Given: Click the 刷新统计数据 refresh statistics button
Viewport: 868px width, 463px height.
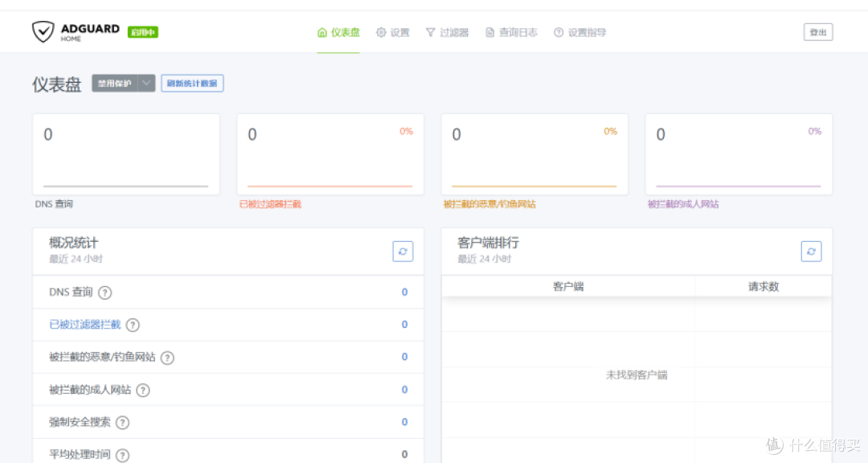Looking at the screenshot, I should tap(192, 83).
